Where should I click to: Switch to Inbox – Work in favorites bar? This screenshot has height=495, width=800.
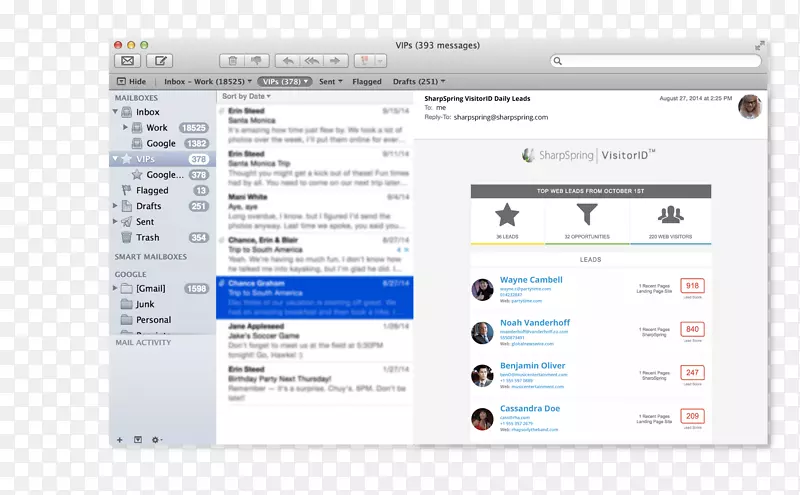[204, 81]
